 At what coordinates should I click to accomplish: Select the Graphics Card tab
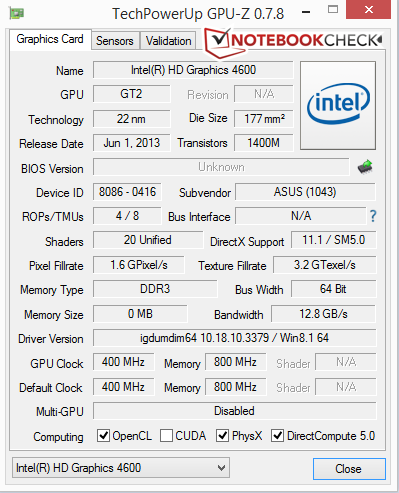pyautogui.click(x=50, y=39)
